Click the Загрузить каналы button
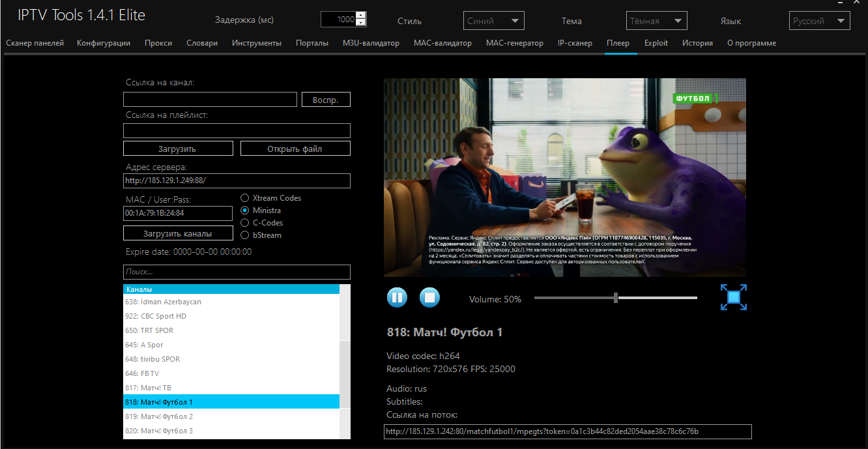The height and width of the screenshot is (449, 868). (x=178, y=233)
